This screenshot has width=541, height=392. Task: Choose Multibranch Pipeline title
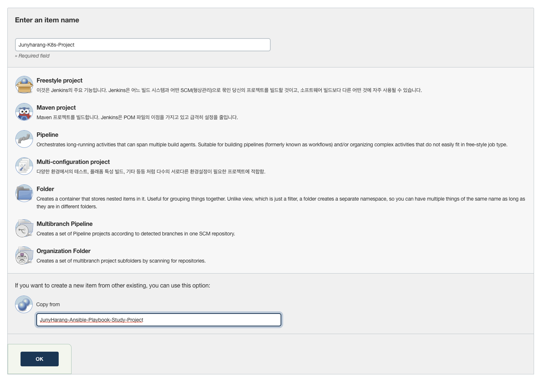(x=65, y=224)
